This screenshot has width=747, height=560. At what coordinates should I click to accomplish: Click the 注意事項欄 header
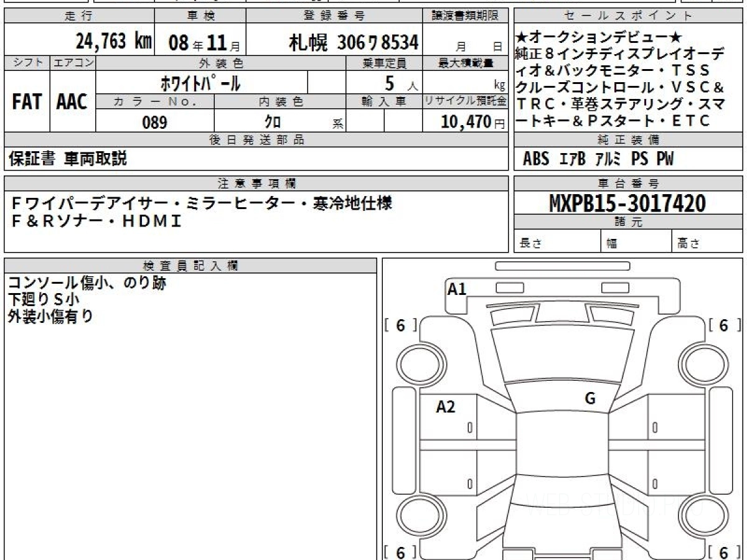click(x=256, y=184)
